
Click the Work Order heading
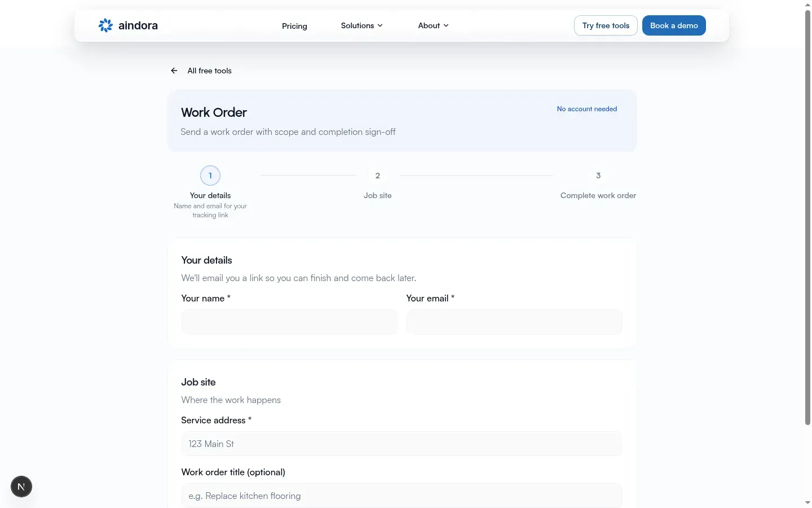pyautogui.click(x=214, y=112)
